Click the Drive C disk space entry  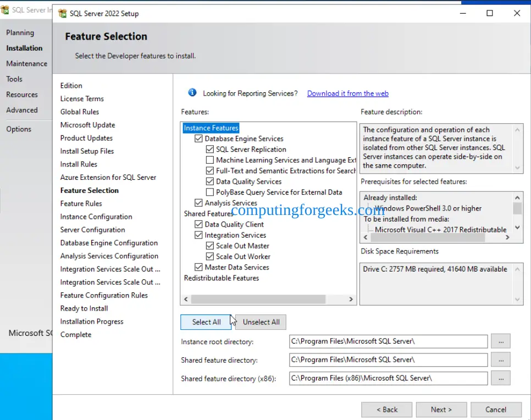click(x=435, y=269)
